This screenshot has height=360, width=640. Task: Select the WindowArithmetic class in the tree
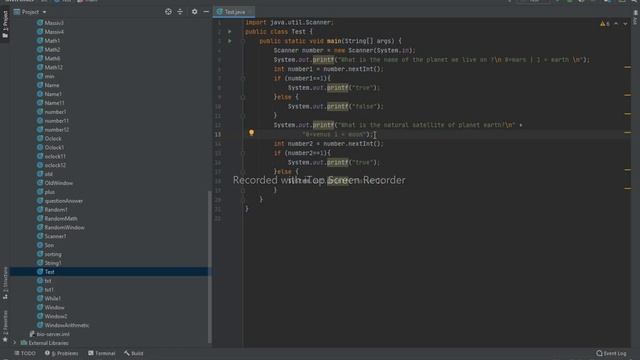tap(67, 325)
